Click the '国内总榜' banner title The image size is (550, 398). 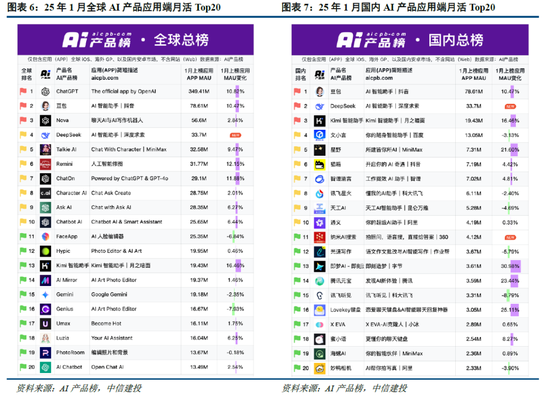(456, 40)
